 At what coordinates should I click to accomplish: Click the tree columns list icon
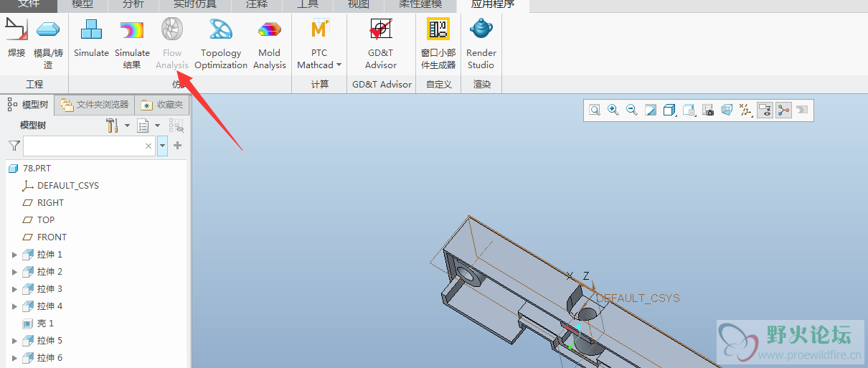143,126
